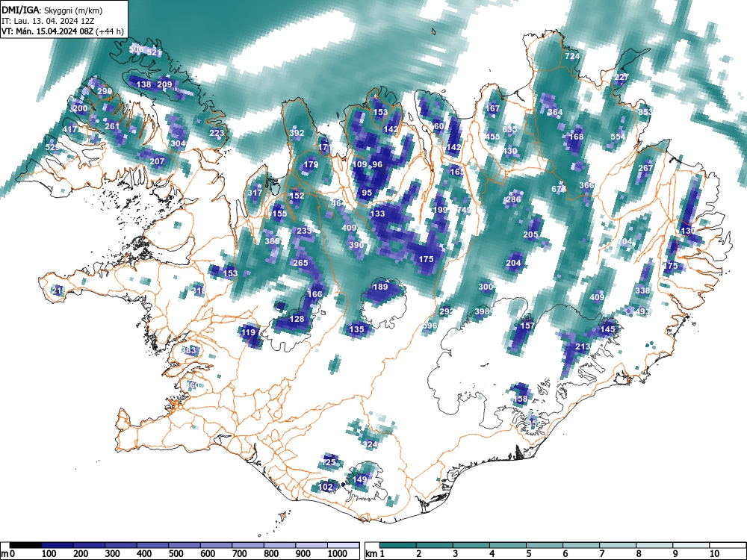
Task: Click the visibility value 189 on the glacier
Action: 380,287
